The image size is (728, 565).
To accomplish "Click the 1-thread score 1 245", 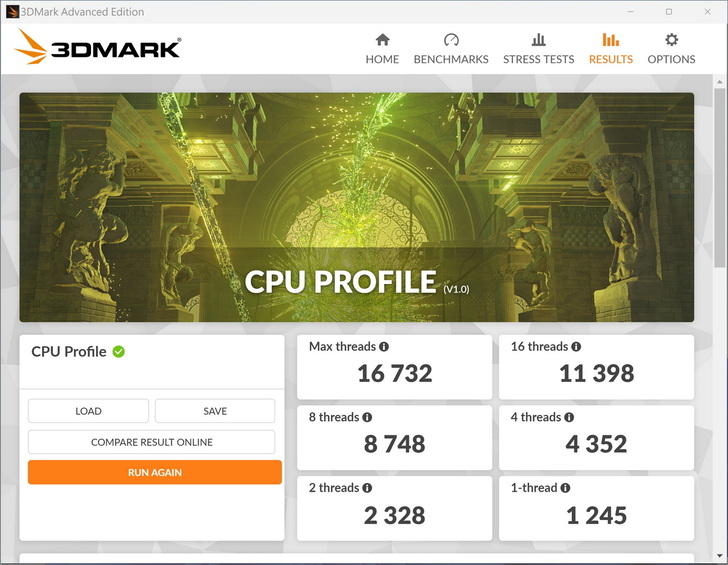I will click(x=597, y=515).
